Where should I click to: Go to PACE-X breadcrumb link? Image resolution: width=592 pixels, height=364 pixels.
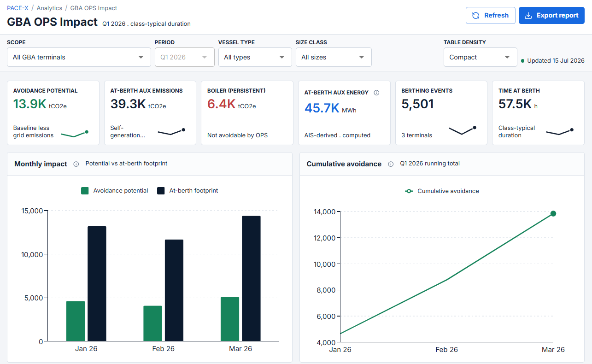pos(18,8)
